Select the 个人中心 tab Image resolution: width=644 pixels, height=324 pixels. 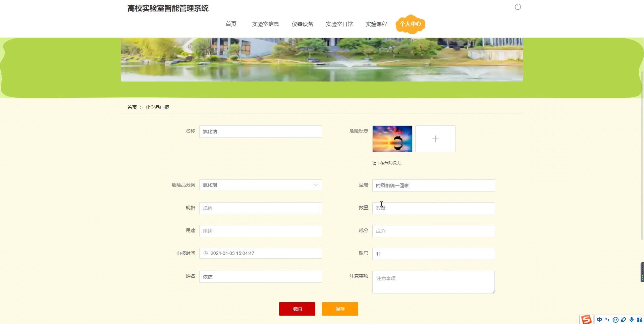[x=411, y=24]
